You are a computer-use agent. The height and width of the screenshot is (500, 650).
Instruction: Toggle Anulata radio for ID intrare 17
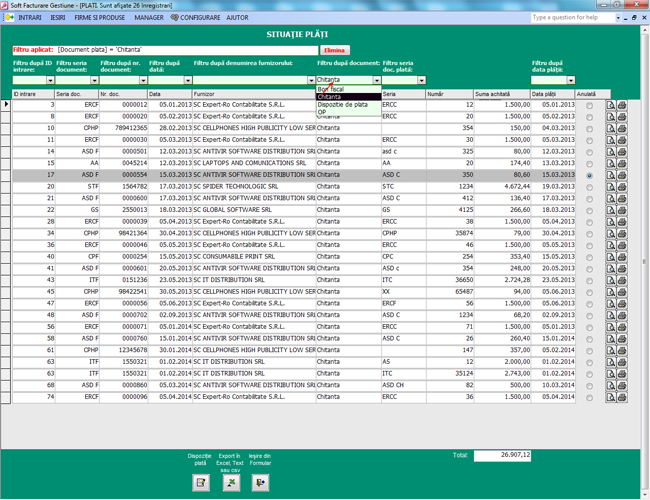589,176
